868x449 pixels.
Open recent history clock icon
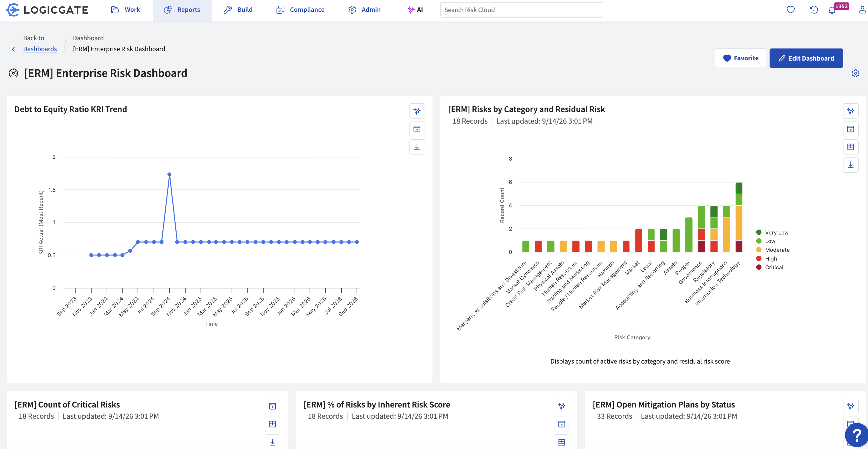(x=814, y=10)
